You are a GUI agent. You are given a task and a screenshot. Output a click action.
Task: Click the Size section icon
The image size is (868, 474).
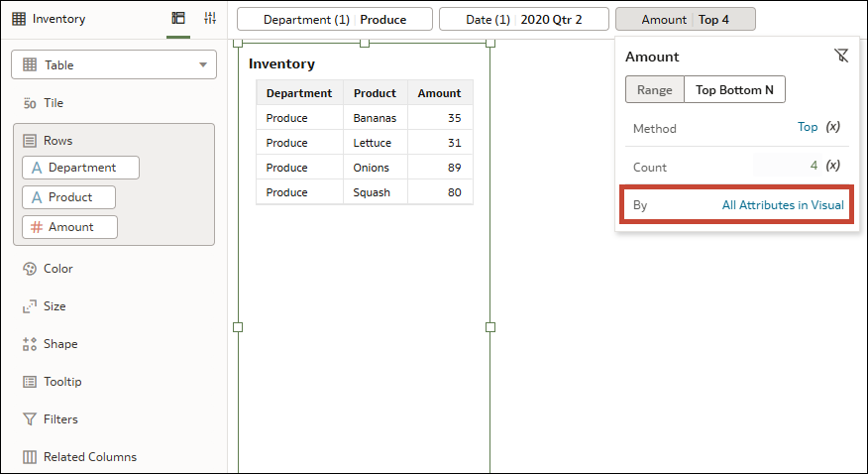[30, 306]
